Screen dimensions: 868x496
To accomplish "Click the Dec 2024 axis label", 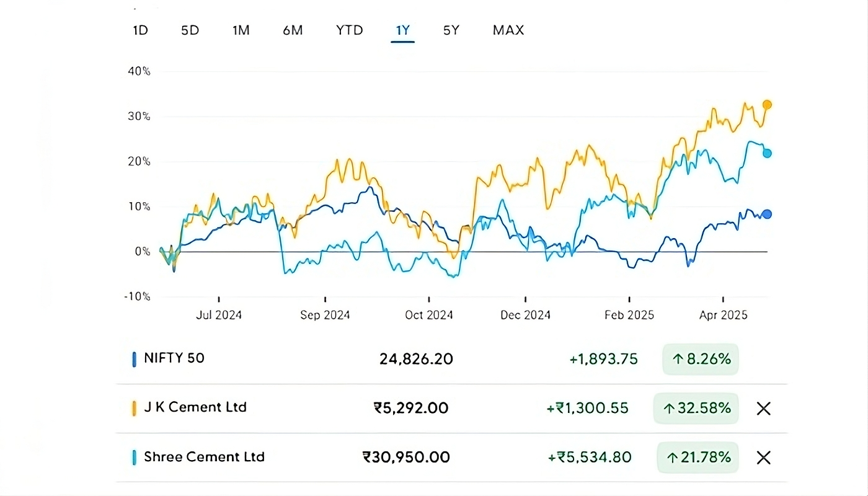I will pyautogui.click(x=526, y=316).
